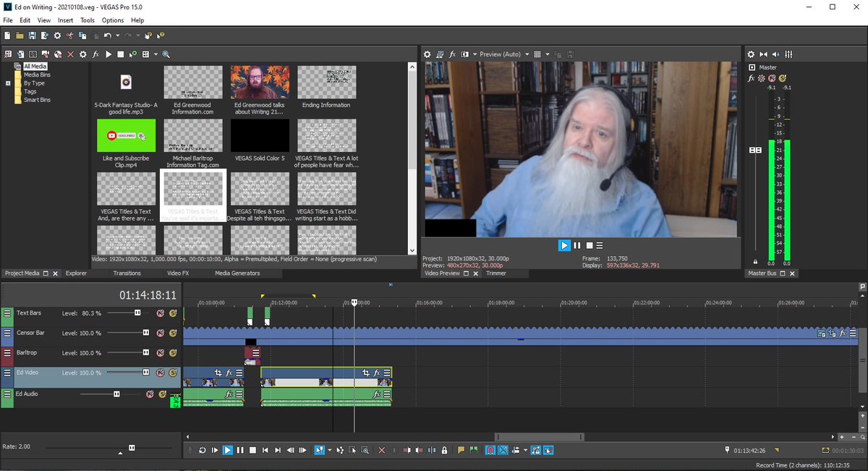
Task: Click Play under the video preview
Action: [564, 245]
